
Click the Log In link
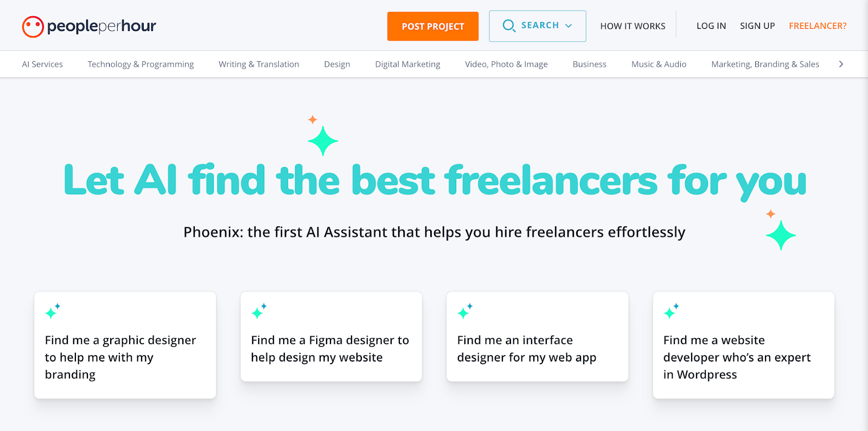click(x=711, y=26)
